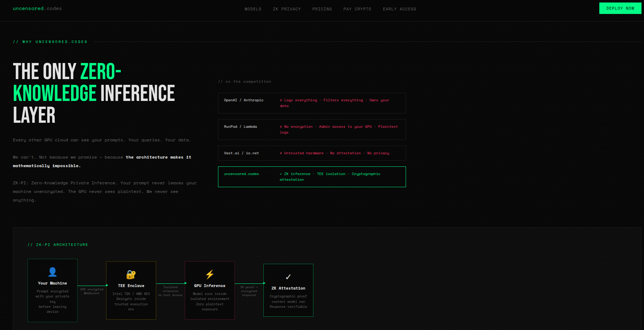
Task: Click the 'WHY UNCENSORED.CODES' section label
Action: (x=50, y=42)
